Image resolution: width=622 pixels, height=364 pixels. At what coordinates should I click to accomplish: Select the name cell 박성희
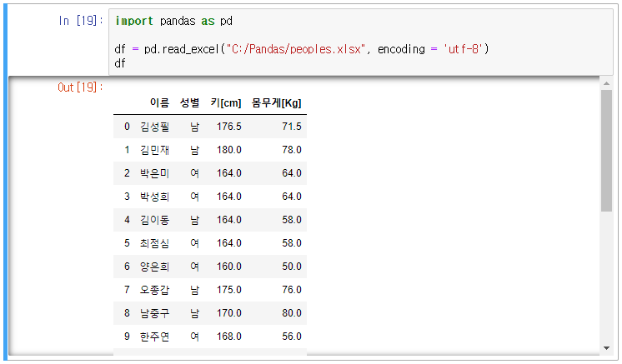click(155, 197)
